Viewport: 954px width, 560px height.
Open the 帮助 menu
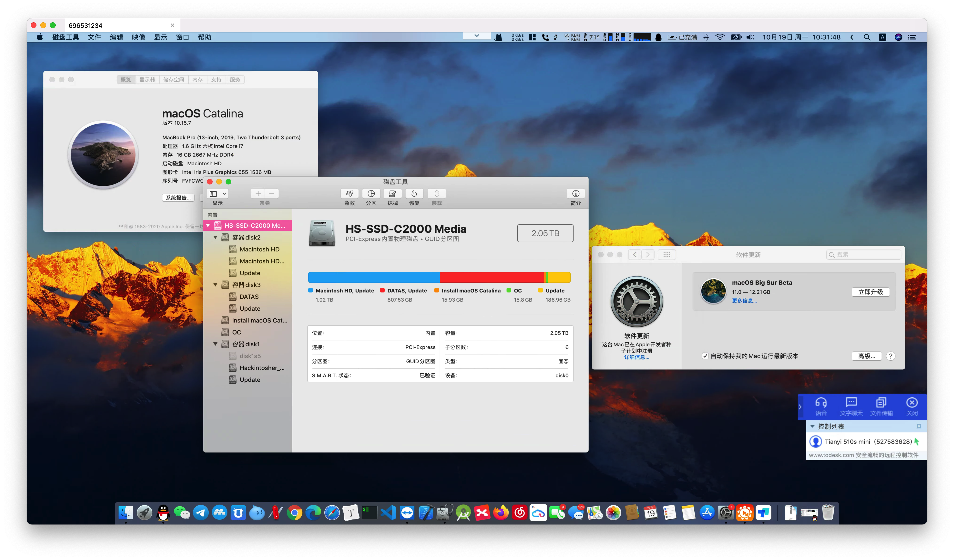204,37
